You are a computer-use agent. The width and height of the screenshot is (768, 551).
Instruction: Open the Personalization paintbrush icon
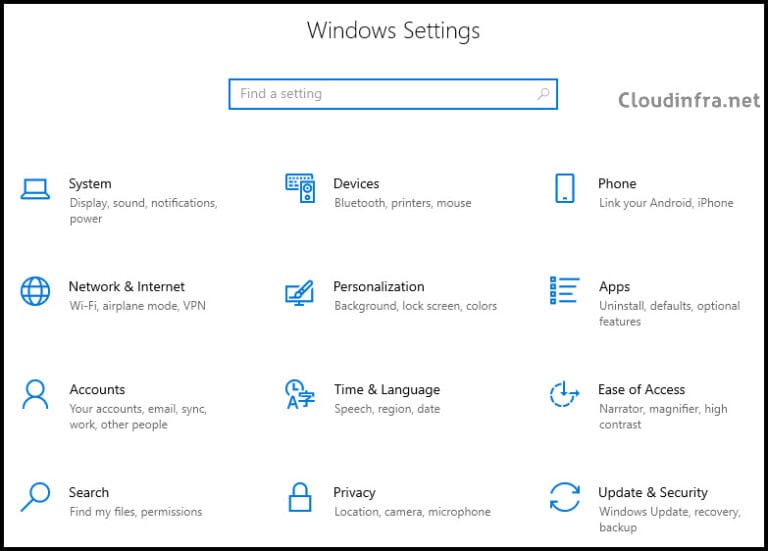(300, 292)
